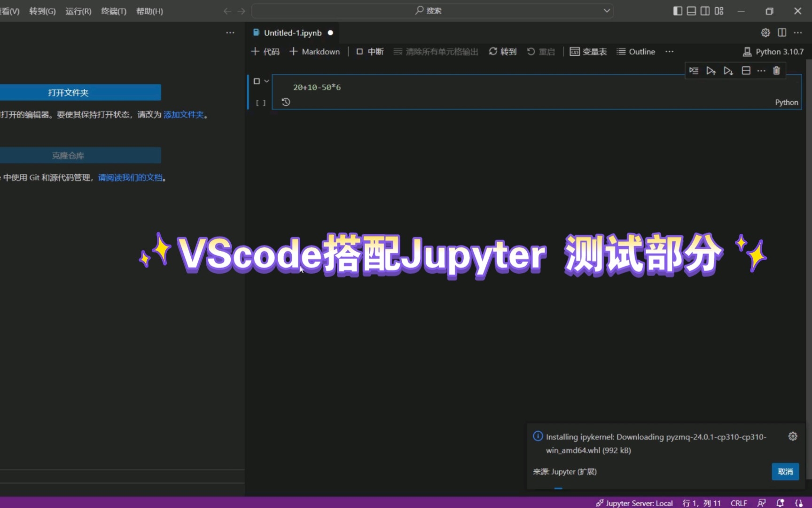Open the 变量表 variables panel
Screen dimensions: 812x508
coord(588,51)
